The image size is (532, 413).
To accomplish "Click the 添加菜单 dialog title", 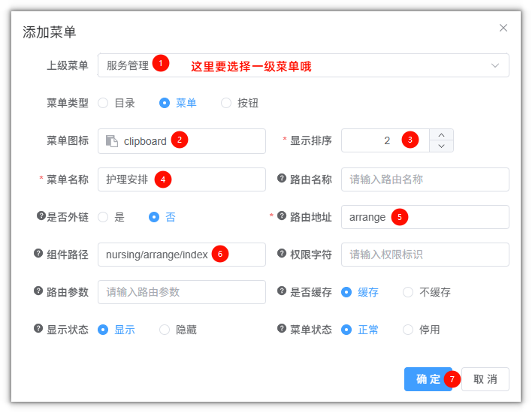I will click(50, 32).
